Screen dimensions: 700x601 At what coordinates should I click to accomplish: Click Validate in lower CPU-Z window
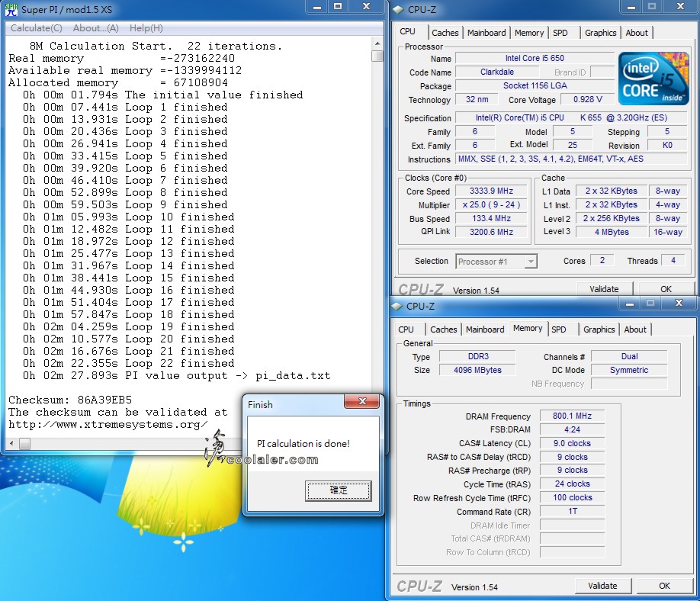602,586
